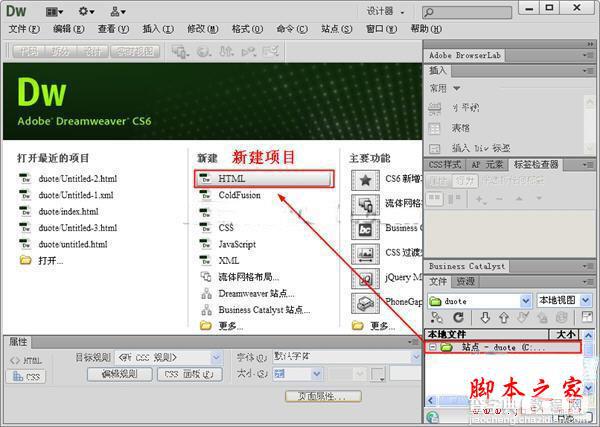600x427 pixels.
Task: Open the Extend Dreamweaver gear menu
Action: (x=86, y=11)
